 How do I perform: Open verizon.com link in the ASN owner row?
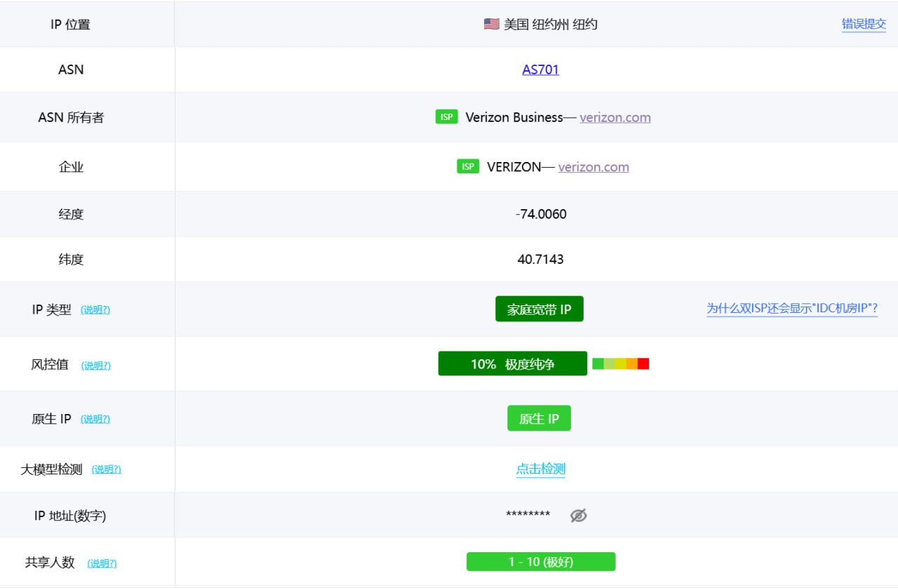[615, 117]
